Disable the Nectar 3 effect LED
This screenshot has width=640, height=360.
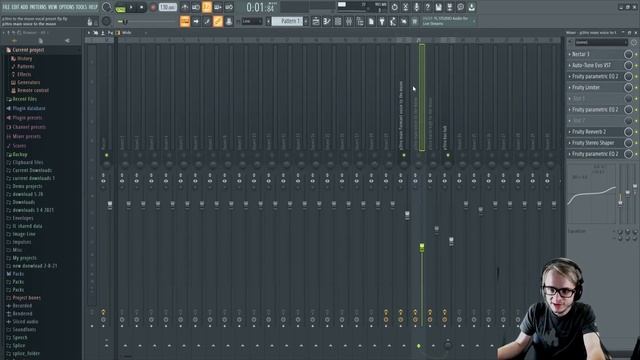636,54
